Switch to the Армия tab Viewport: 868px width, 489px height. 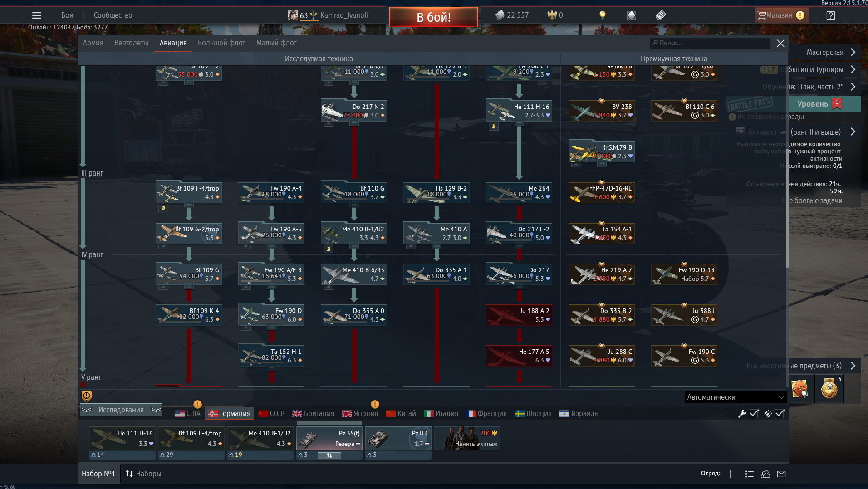93,43
